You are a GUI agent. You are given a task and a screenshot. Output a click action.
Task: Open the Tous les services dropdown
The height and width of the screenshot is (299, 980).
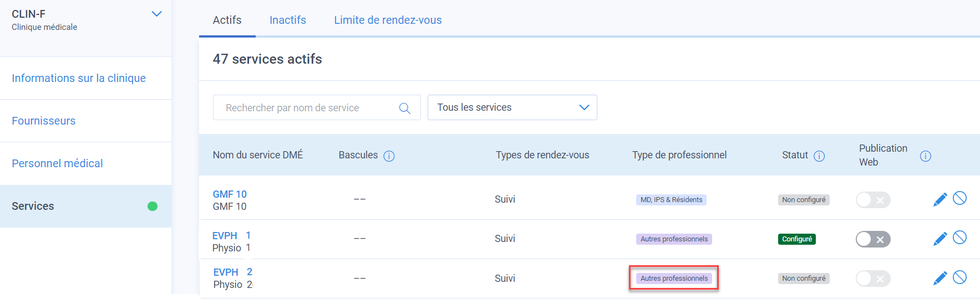512,107
